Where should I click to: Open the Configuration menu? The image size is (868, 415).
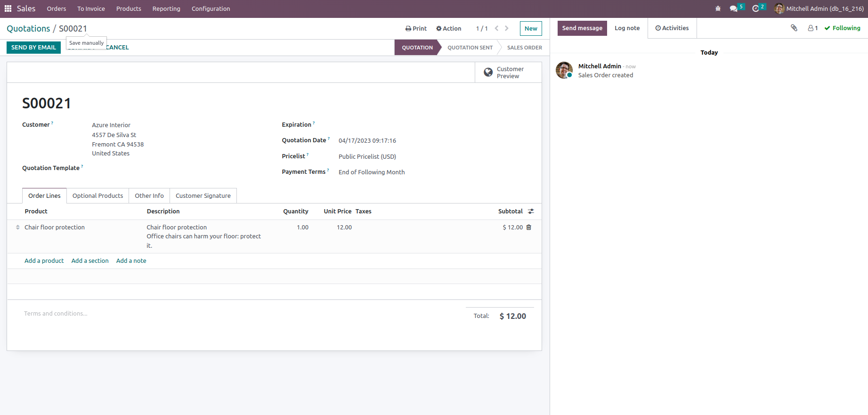coord(211,8)
